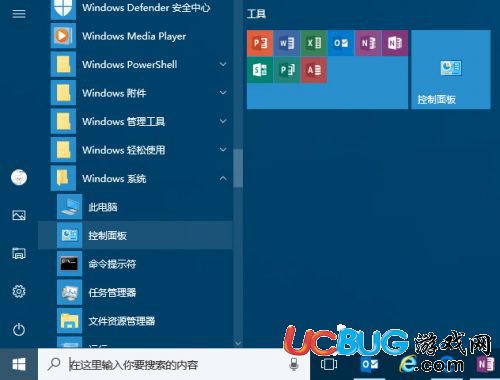This screenshot has width=500, height=380.
Task: Click the search box on the taskbar
Action: [174, 364]
